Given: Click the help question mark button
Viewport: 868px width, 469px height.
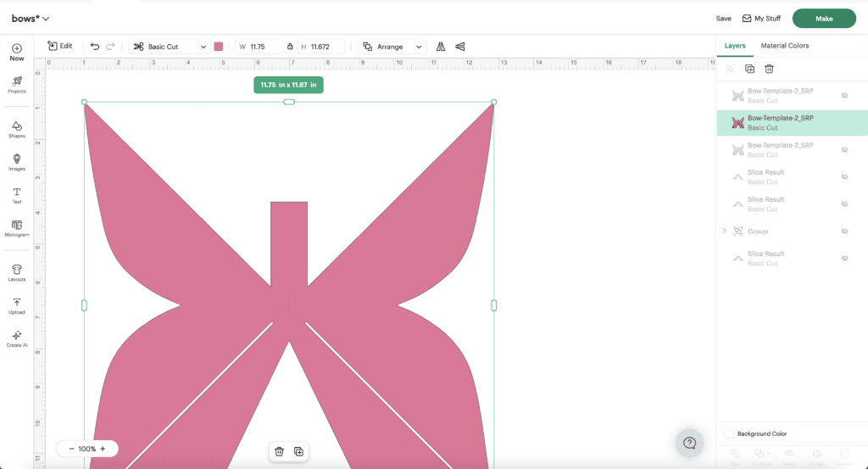Looking at the screenshot, I should click(689, 443).
